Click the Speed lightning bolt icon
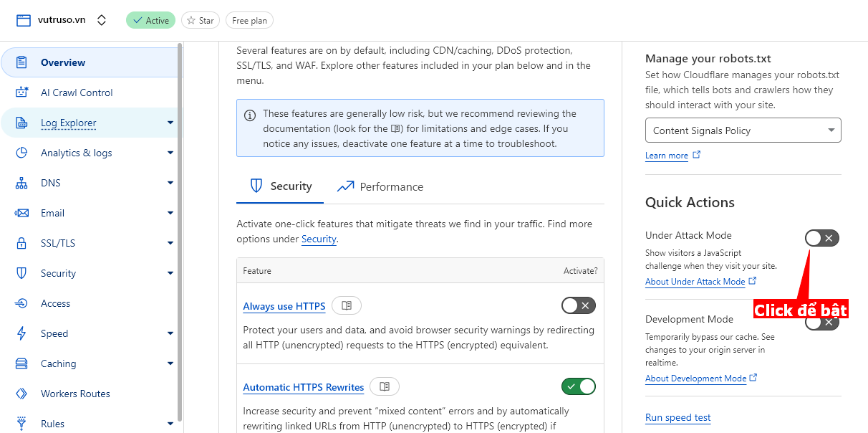868x433 pixels. [x=21, y=333]
